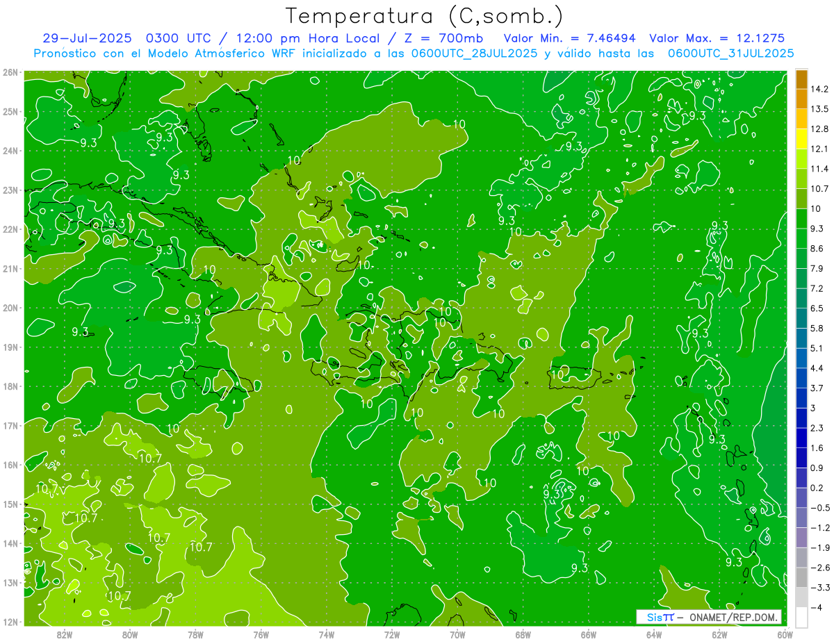Click the 12.8 value on the color scale
The width and height of the screenshot is (834, 644).
click(x=819, y=129)
